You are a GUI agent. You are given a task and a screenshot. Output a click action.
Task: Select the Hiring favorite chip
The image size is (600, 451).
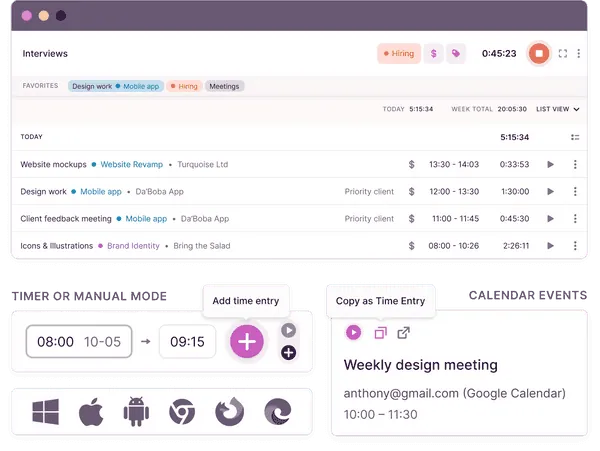pos(184,86)
